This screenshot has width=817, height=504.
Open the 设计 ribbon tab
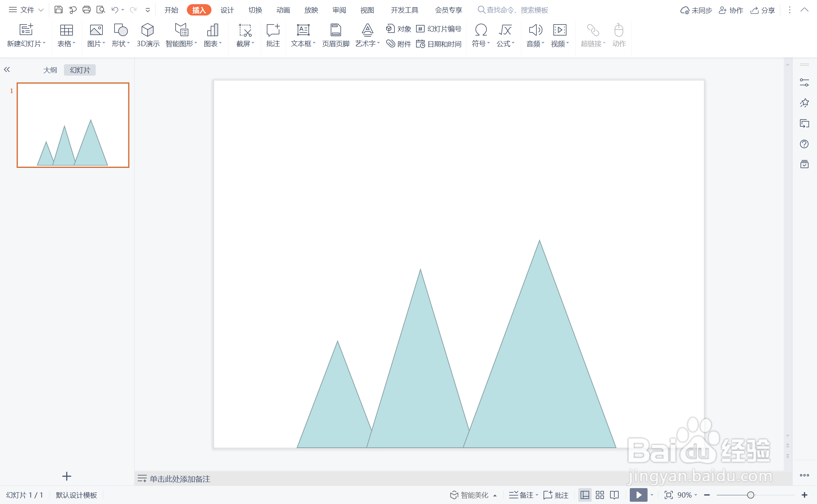[x=227, y=10]
